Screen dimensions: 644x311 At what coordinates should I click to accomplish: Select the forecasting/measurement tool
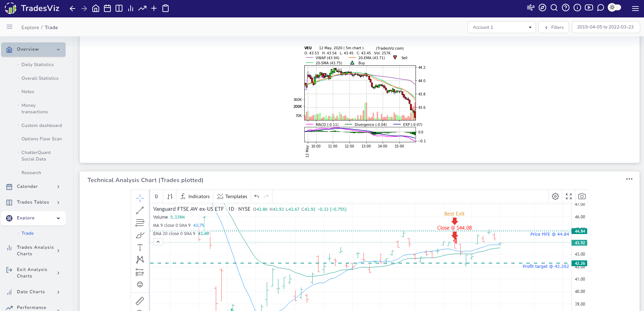140,272
